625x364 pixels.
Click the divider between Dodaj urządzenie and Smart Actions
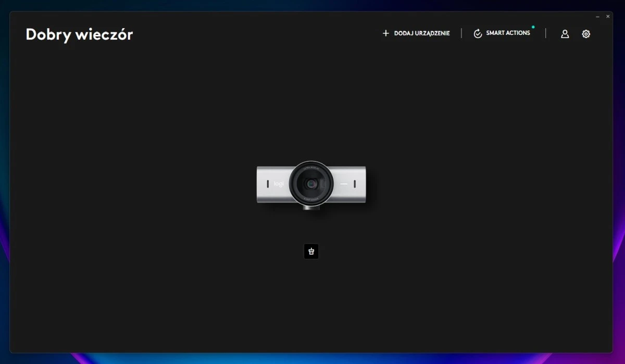tap(461, 33)
